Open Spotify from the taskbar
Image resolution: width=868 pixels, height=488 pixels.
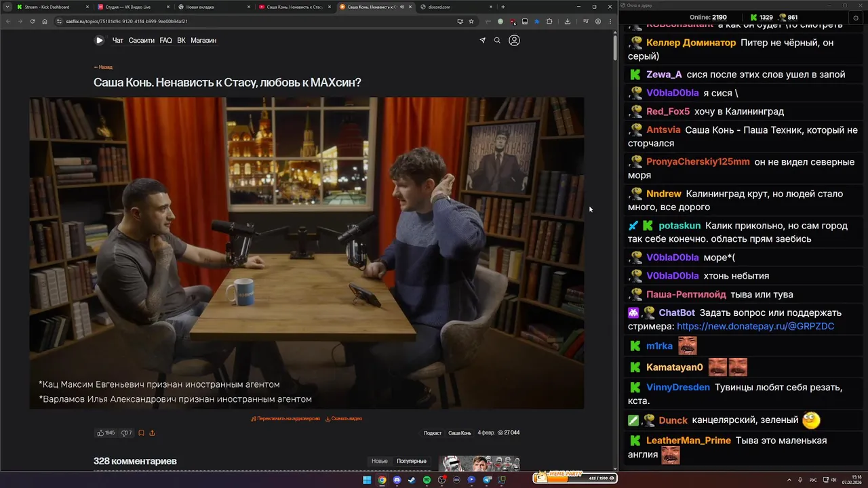tap(427, 480)
